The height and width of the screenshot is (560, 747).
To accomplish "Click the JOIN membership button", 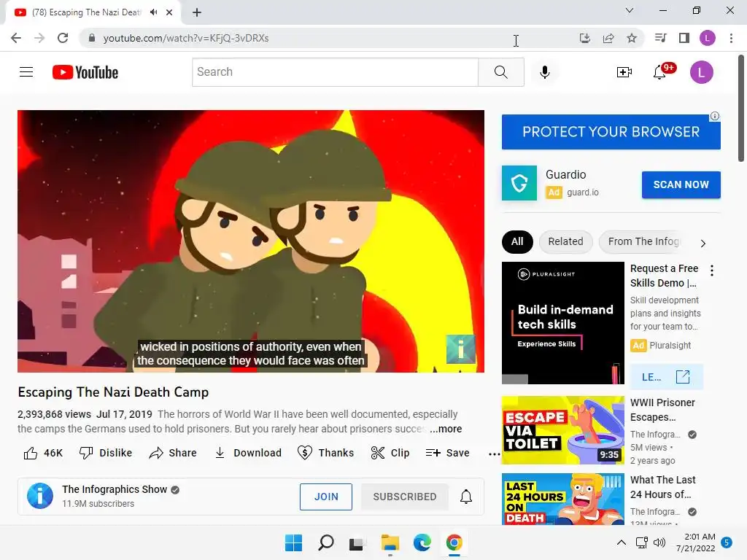I will (326, 497).
